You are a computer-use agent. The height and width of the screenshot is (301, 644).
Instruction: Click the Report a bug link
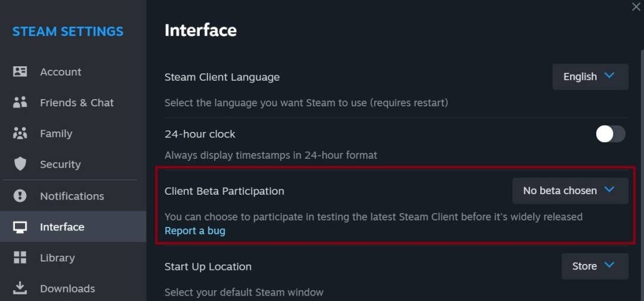195,231
